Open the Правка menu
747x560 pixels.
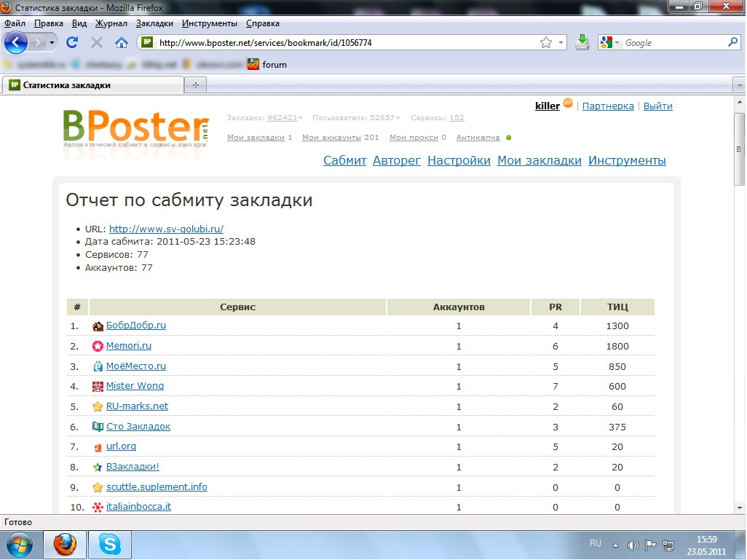(x=49, y=23)
